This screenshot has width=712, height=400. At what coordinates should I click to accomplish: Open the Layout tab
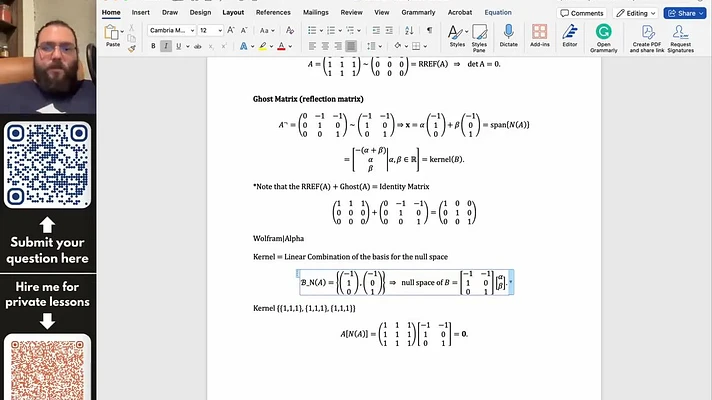coord(233,13)
